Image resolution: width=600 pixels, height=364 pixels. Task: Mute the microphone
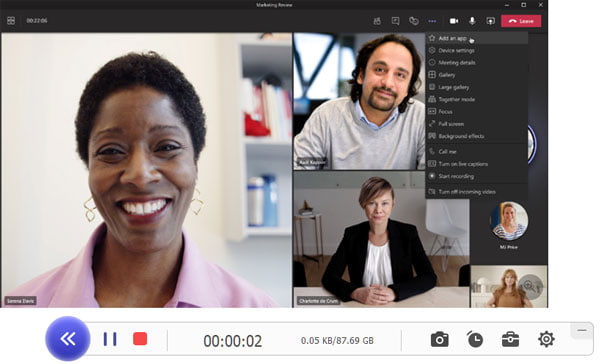[x=472, y=21]
